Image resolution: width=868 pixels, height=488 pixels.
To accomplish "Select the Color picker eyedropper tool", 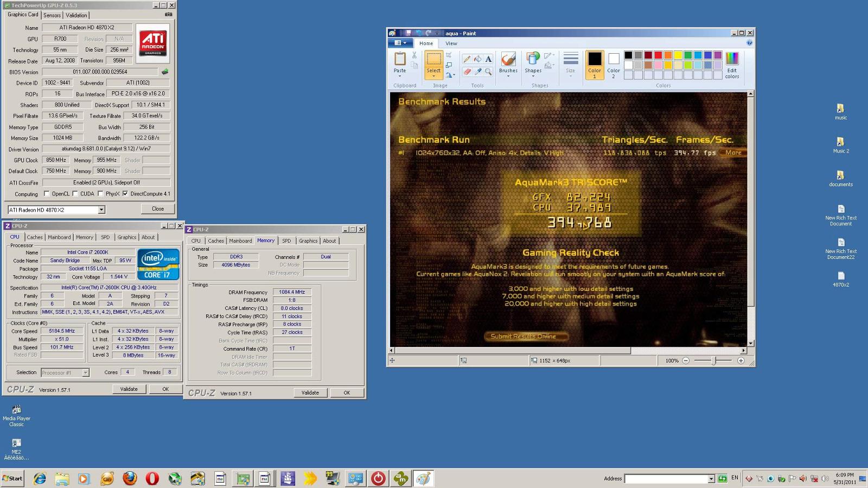I will click(477, 71).
